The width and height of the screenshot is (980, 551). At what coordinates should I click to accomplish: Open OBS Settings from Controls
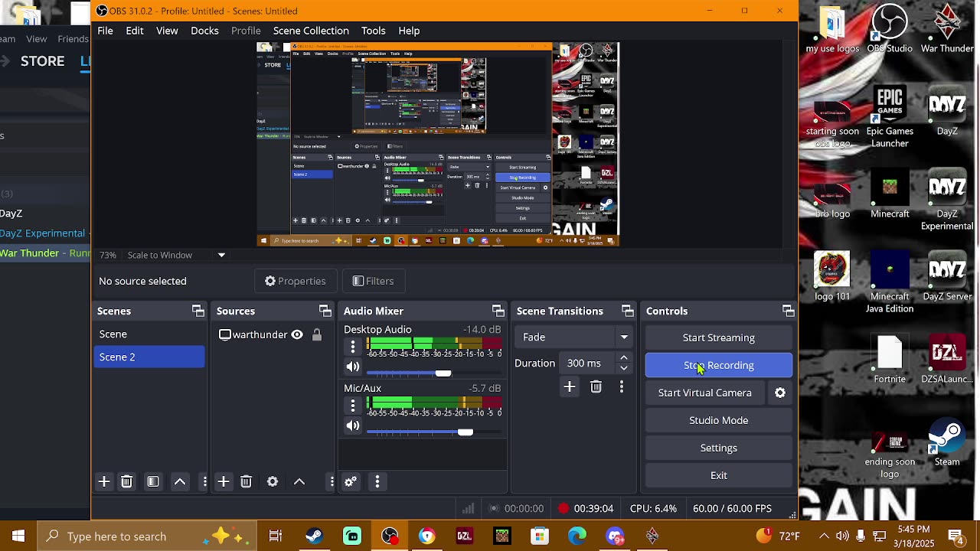click(719, 448)
